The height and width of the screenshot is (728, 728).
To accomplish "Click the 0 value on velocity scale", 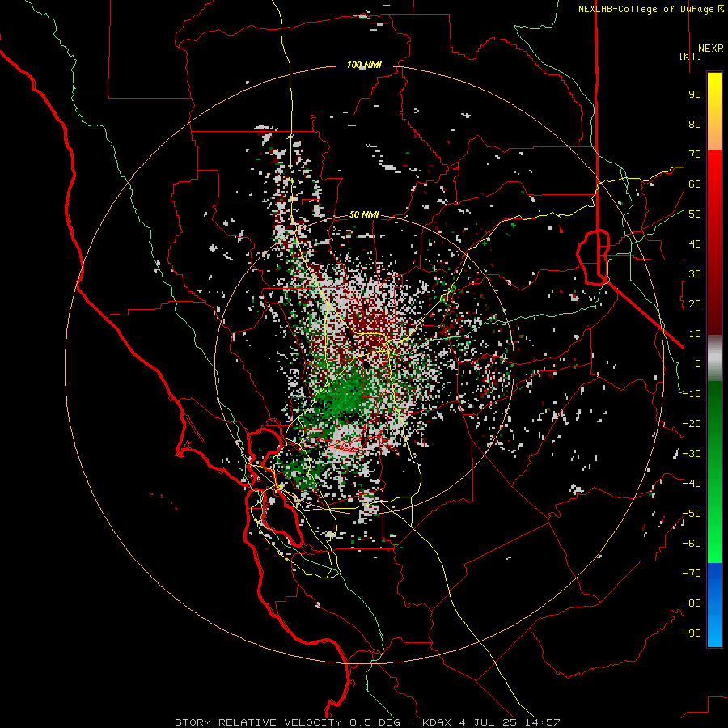I will (698, 364).
